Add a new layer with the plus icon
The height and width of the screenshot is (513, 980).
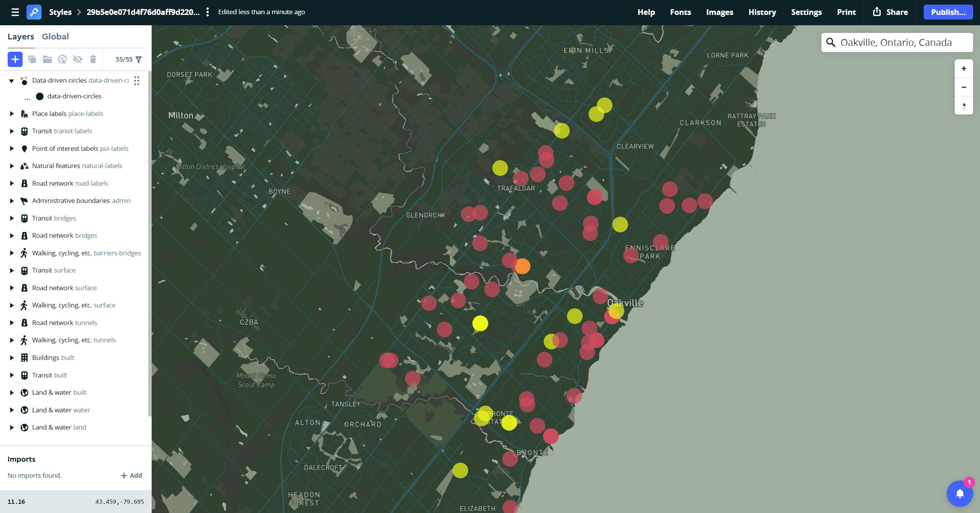[15, 59]
